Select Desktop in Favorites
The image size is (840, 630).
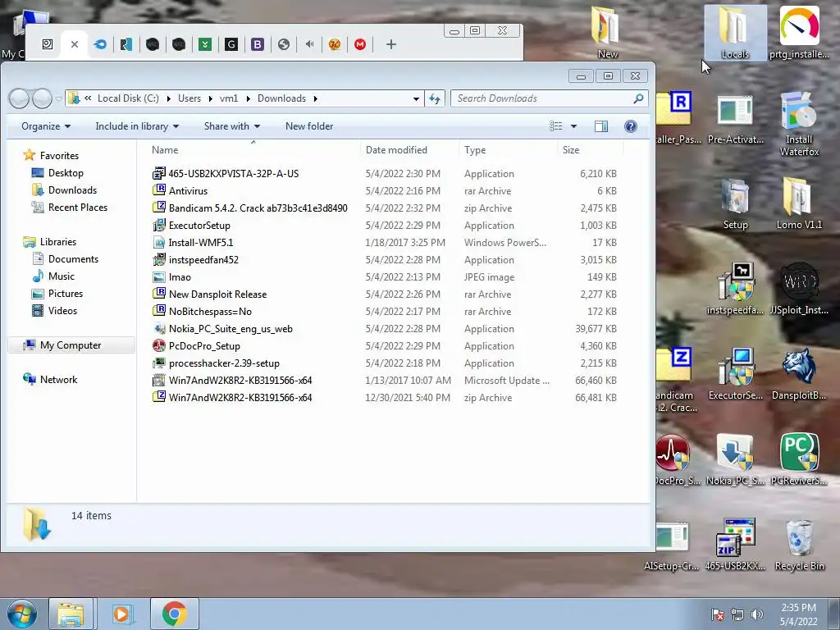coord(66,173)
